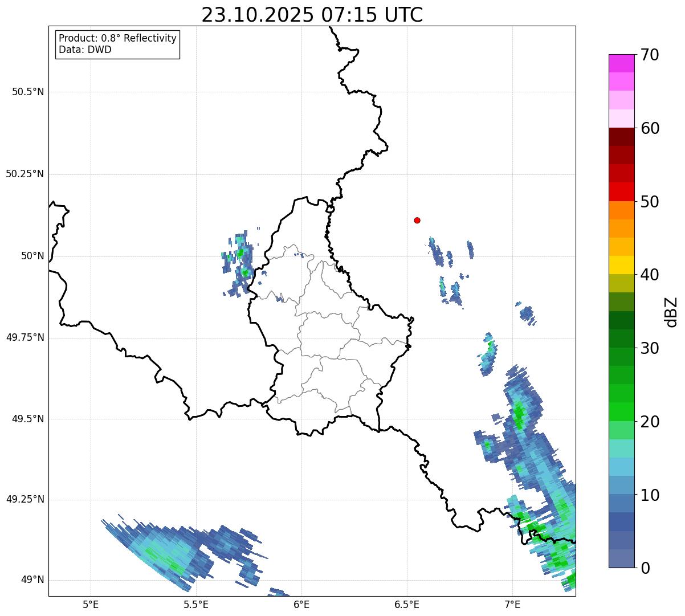685x616 pixels.
Task: Click the bright green colorbar segment above 20
Action: coord(621,411)
